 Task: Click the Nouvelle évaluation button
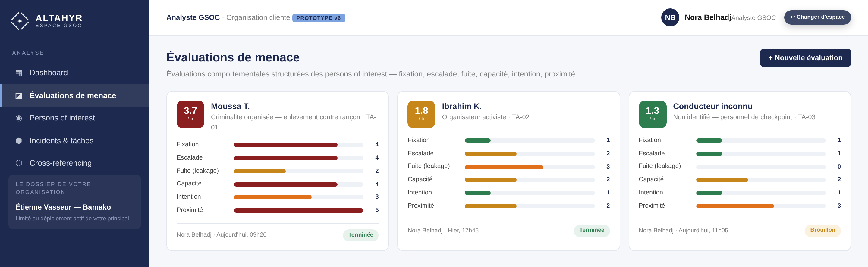805,58
